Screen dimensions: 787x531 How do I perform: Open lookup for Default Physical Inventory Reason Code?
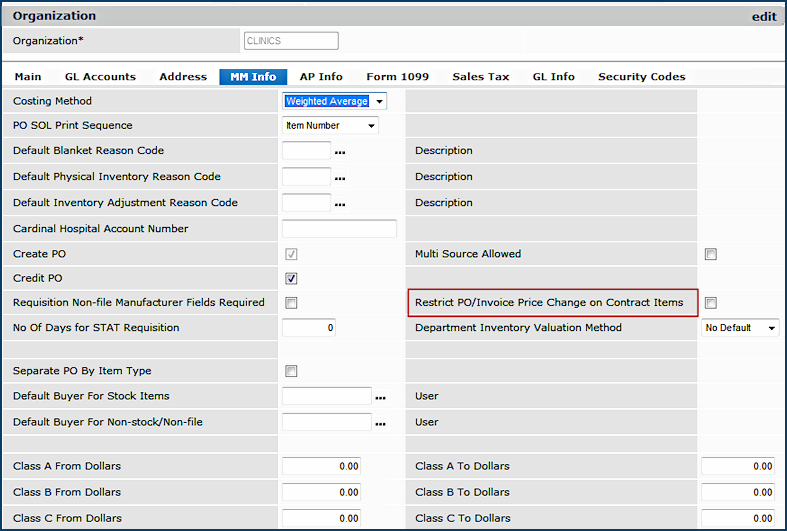(340, 178)
